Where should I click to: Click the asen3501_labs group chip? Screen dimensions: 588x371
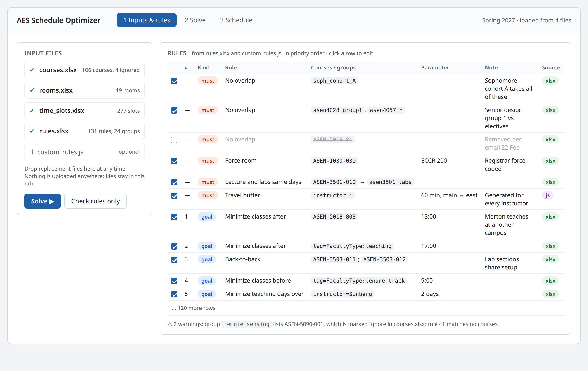pyautogui.click(x=390, y=182)
